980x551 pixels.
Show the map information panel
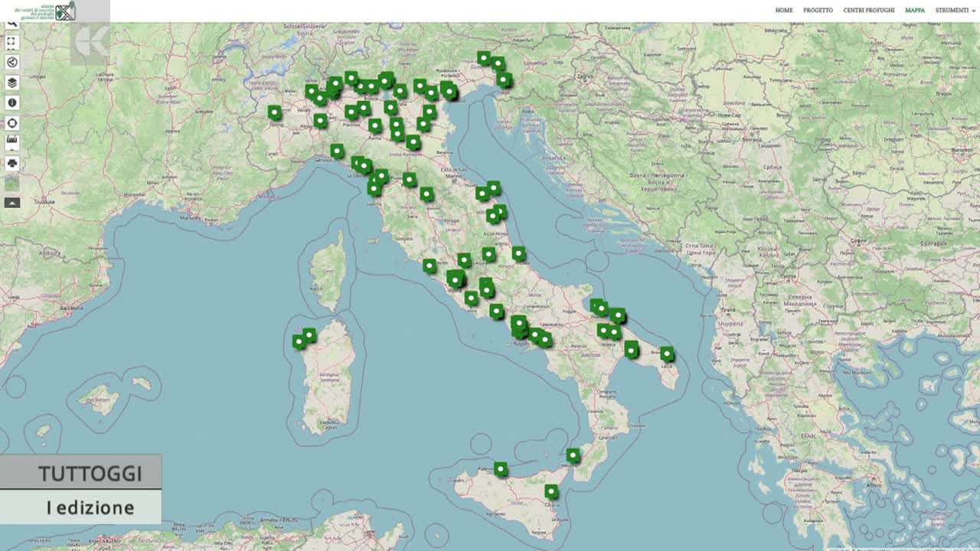(x=12, y=103)
